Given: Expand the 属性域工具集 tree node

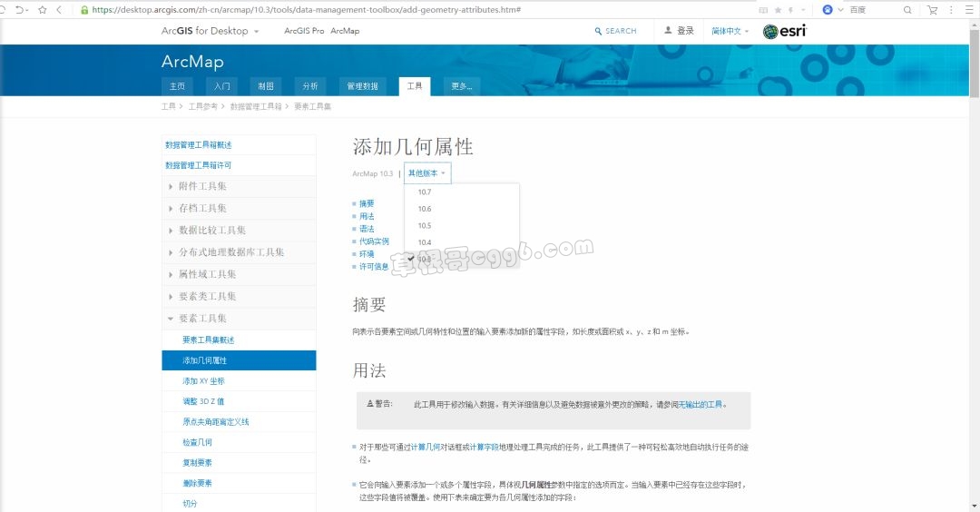Looking at the screenshot, I should [x=171, y=274].
